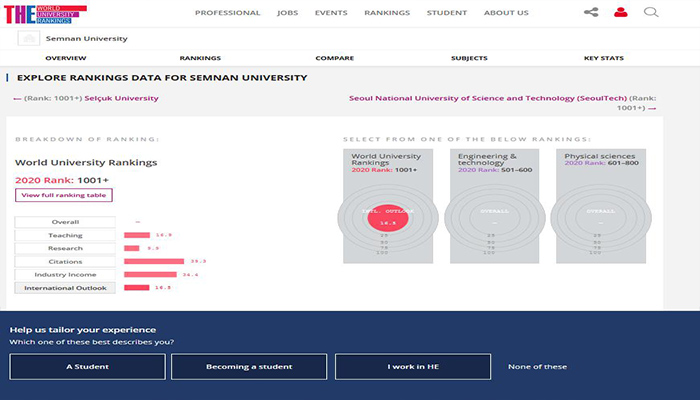The height and width of the screenshot is (400, 700).
Task: Open the ABOUT US menu
Action: [506, 13]
